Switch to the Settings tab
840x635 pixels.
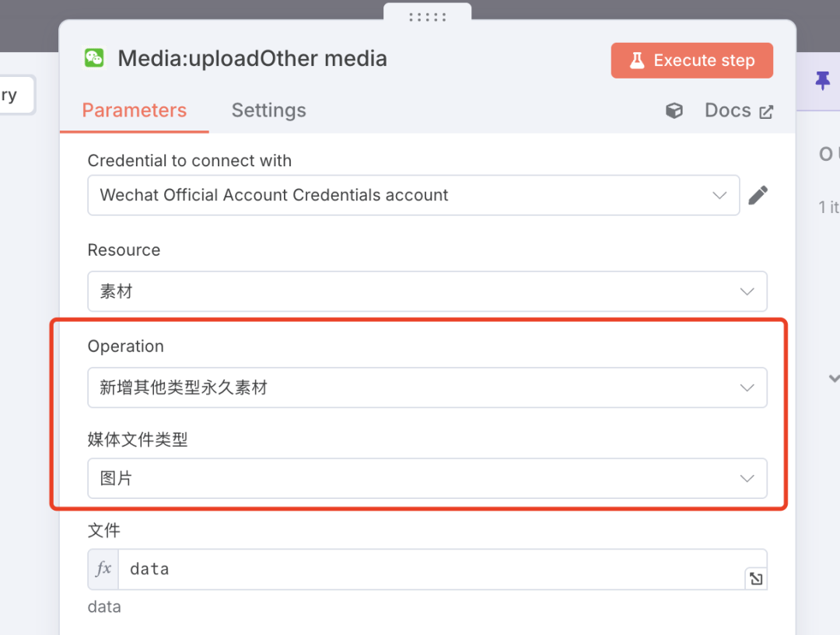tap(268, 110)
